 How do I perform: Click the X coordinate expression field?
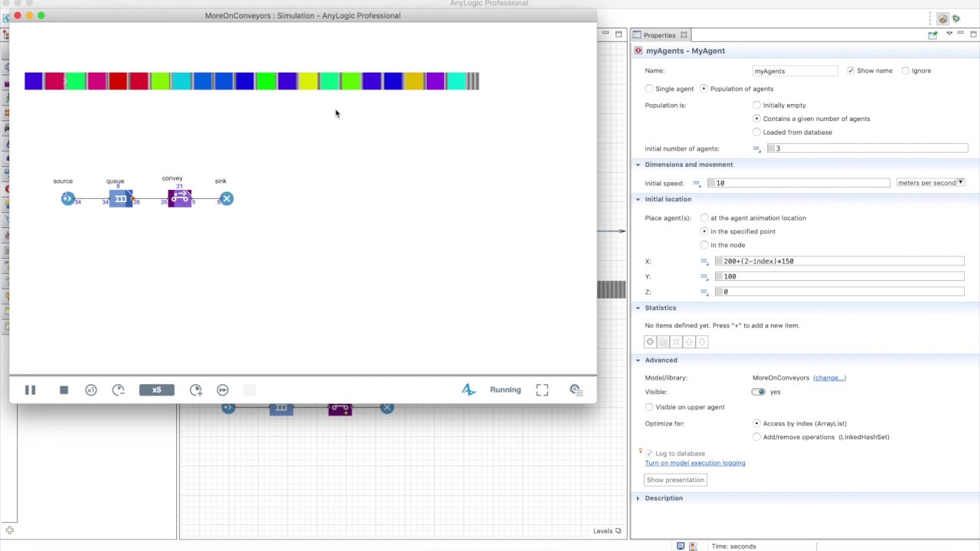[840, 261]
